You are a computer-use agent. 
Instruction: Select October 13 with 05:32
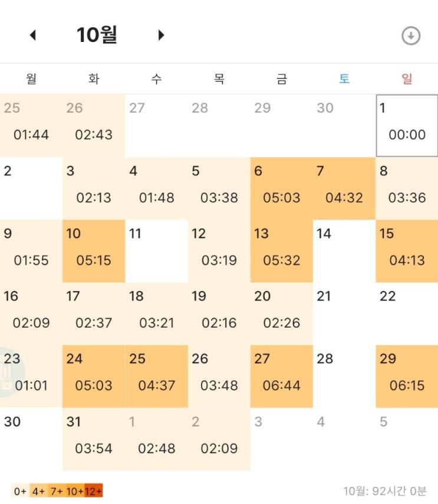[281, 251]
